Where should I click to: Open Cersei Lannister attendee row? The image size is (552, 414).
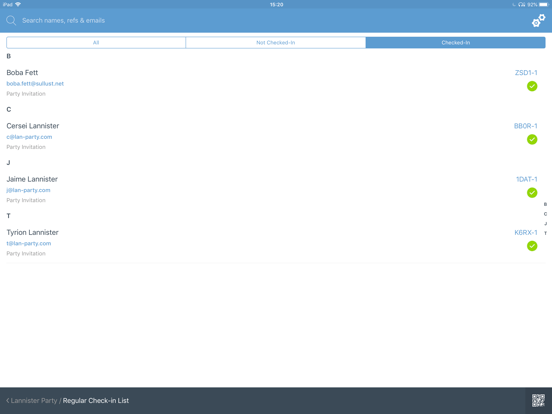click(x=276, y=136)
